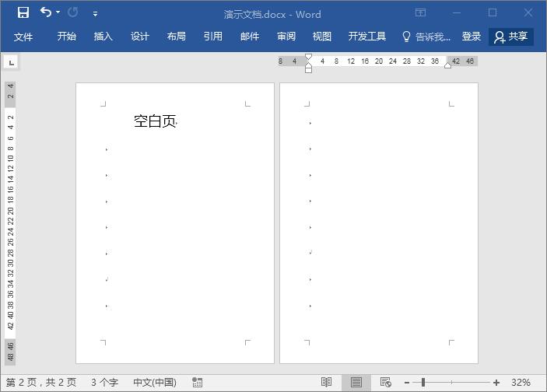Screen dimensions: 547x392
Task: Click the 空白页 text on page one
Action: (155, 121)
